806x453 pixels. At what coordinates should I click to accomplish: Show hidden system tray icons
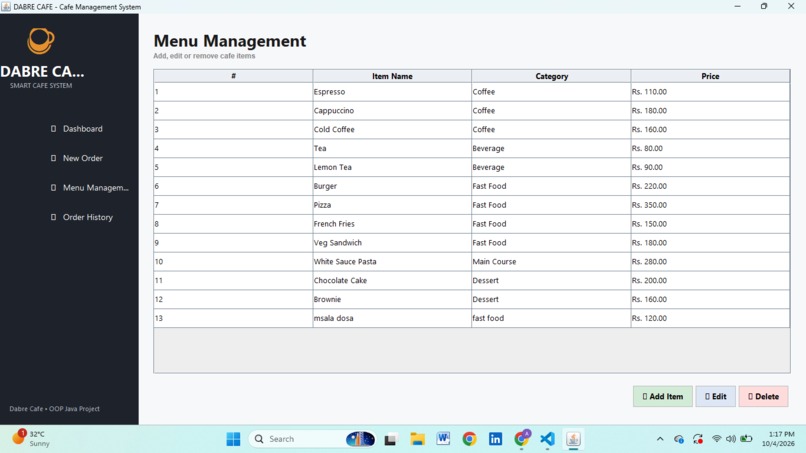click(x=660, y=439)
